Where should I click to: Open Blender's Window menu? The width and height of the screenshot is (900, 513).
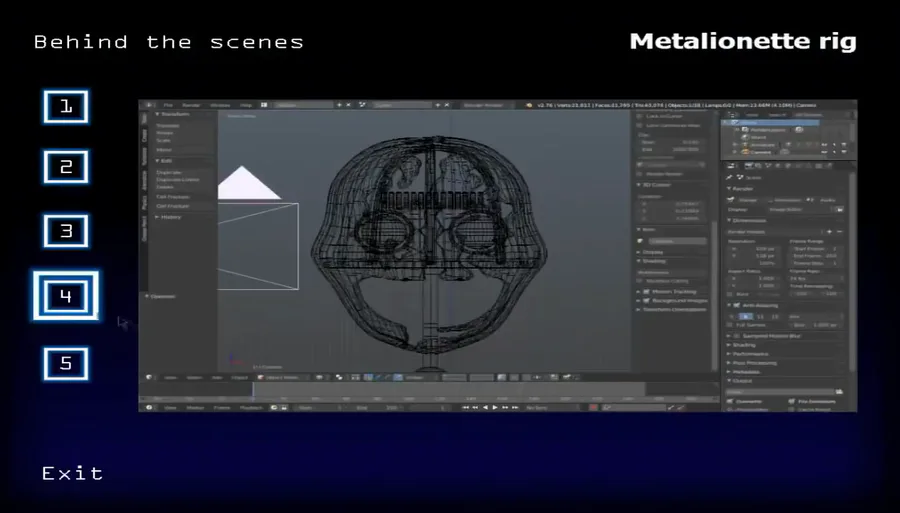pyautogui.click(x=220, y=105)
